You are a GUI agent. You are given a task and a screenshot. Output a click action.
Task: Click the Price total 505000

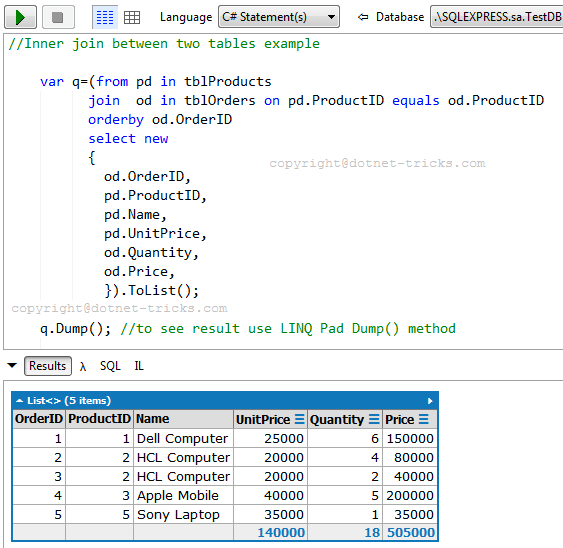tap(411, 532)
